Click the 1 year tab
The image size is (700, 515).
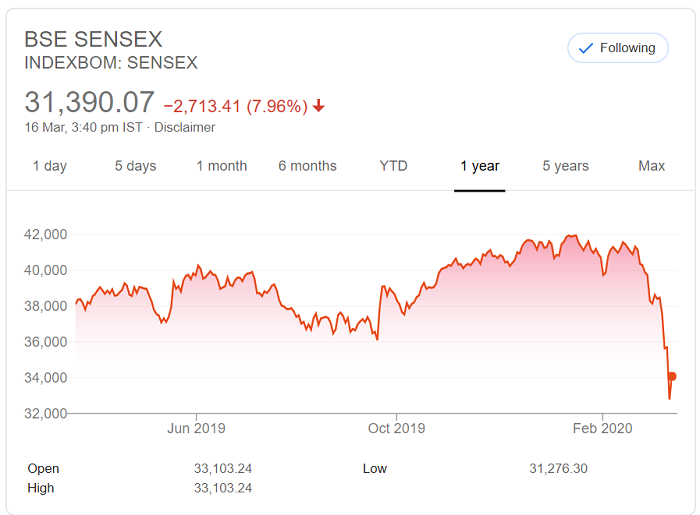[479, 166]
